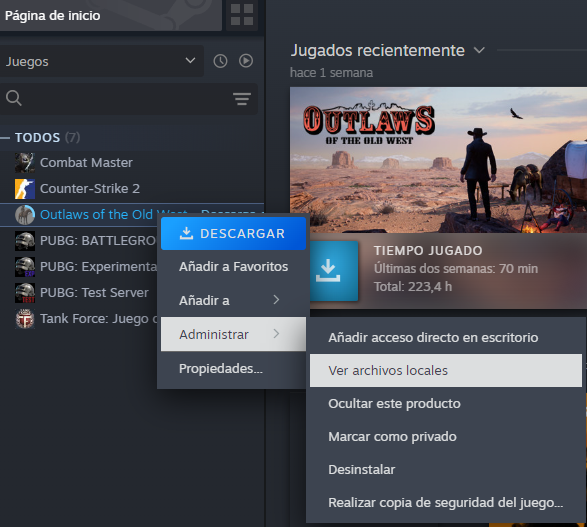Click the Tank Force game icon
587x527 pixels.
pyautogui.click(x=25, y=319)
